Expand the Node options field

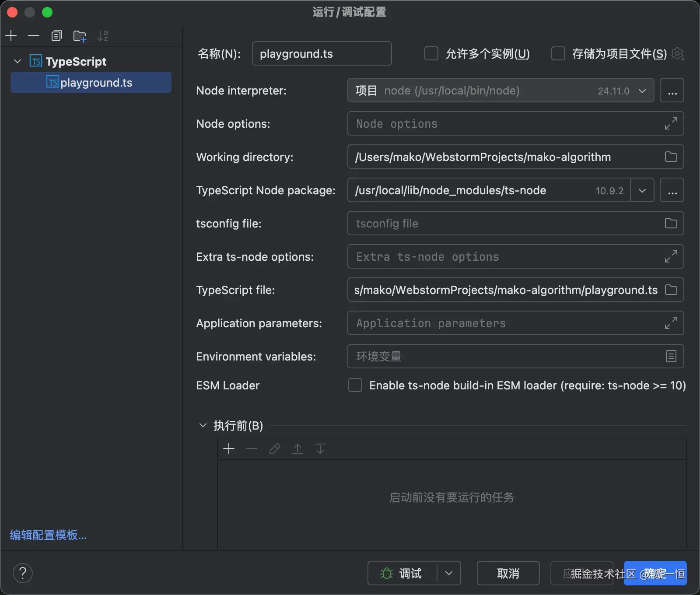[x=671, y=123]
